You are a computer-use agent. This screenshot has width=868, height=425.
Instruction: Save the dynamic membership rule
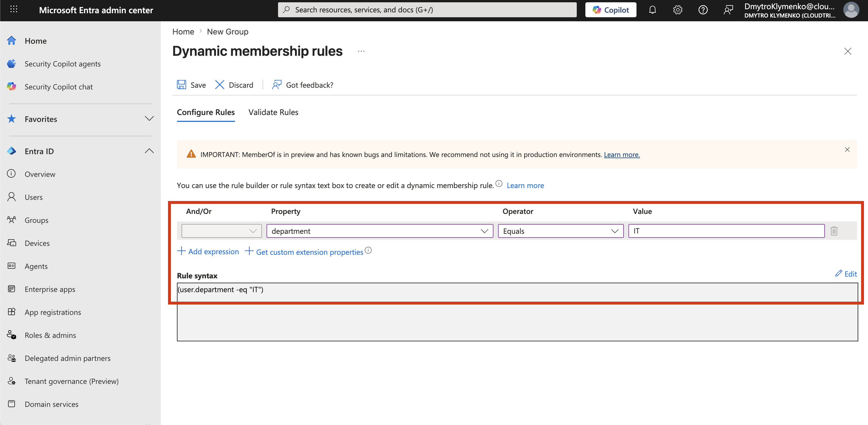pyautogui.click(x=191, y=85)
